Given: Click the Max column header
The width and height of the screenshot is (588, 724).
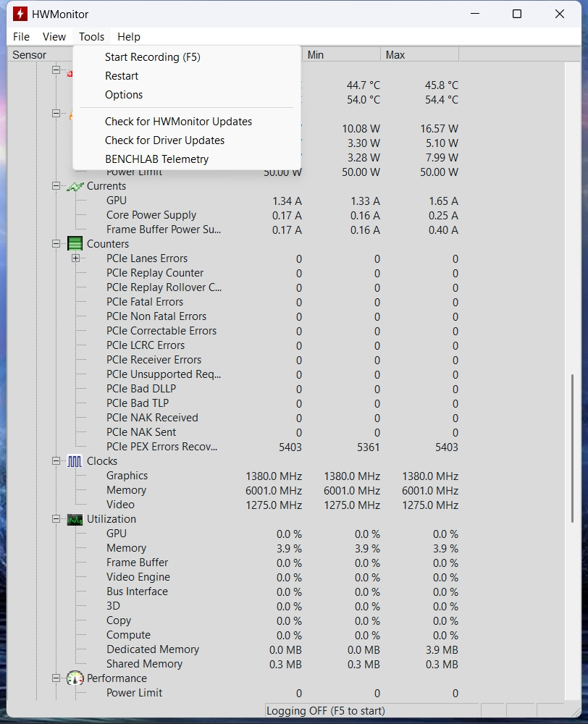Looking at the screenshot, I should click(420, 55).
